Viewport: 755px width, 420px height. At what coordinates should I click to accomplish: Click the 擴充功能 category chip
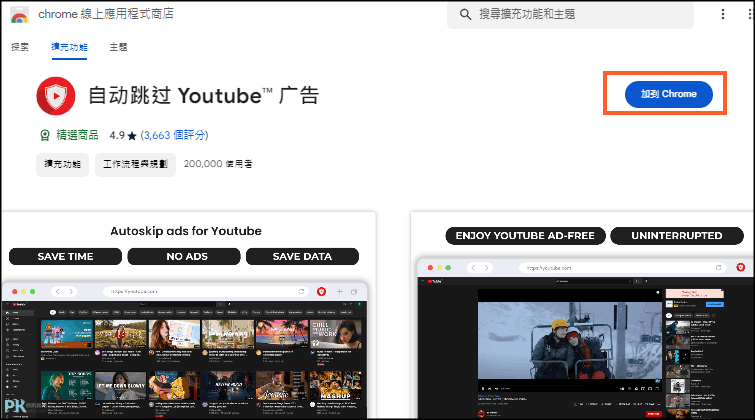pos(63,164)
